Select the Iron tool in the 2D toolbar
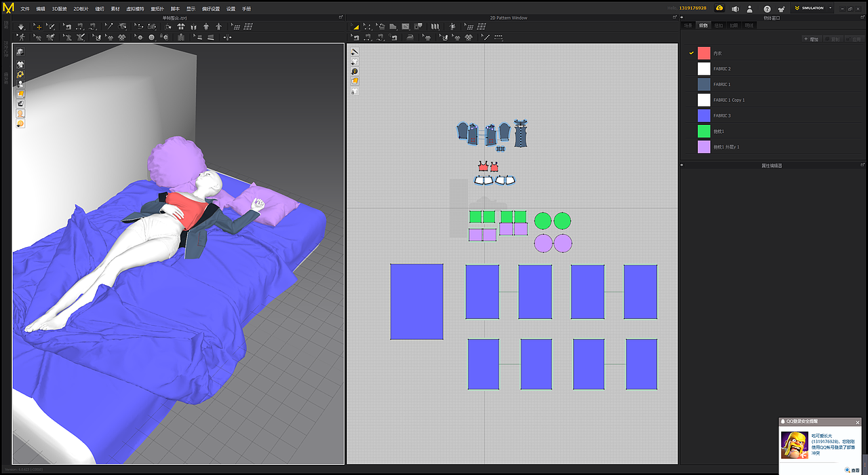The image size is (868, 475). (410, 37)
